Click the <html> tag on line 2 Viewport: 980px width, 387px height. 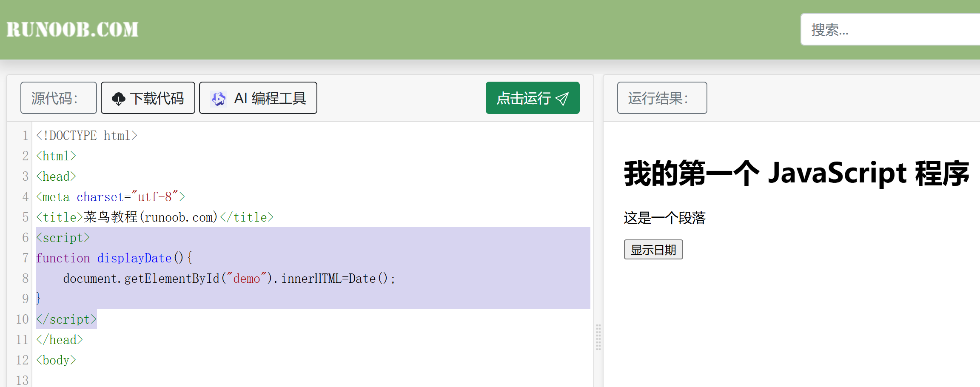(x=56, y=156)
